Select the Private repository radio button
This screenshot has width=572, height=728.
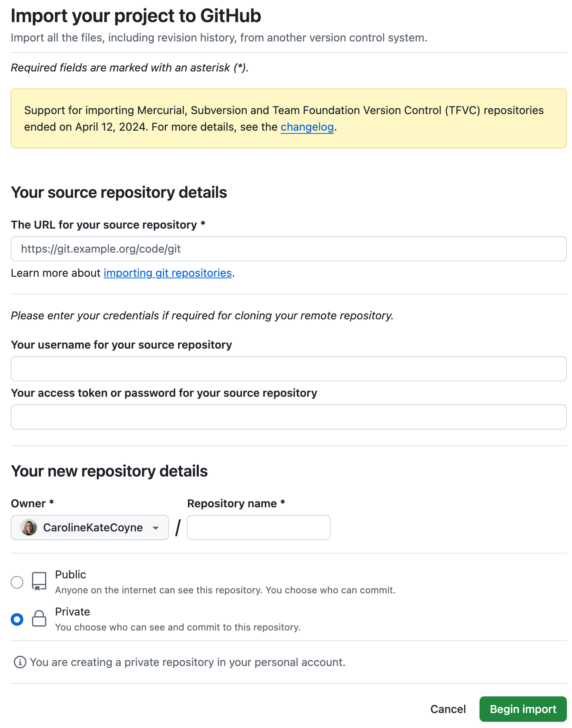[x=17, y=620]
